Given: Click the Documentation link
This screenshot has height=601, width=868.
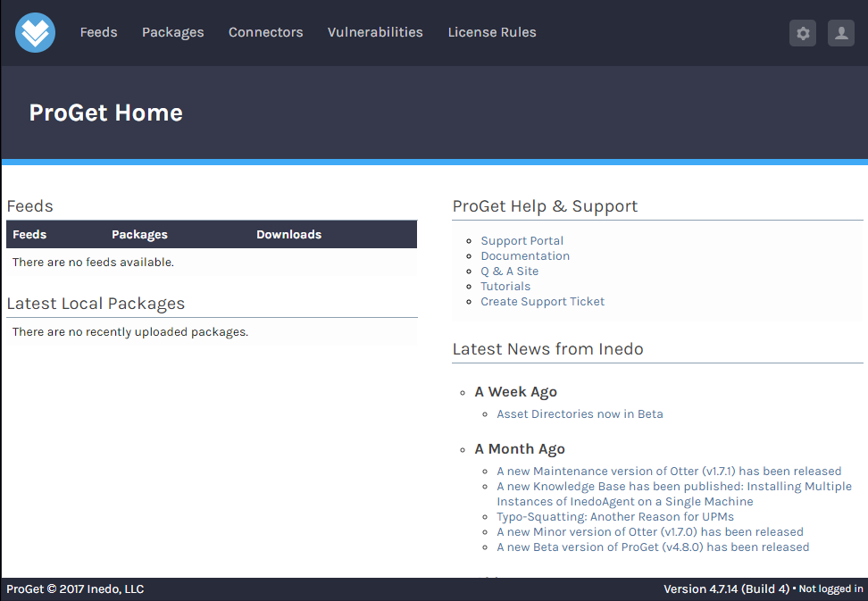Looking at the screenshot, I should (525, 256).
